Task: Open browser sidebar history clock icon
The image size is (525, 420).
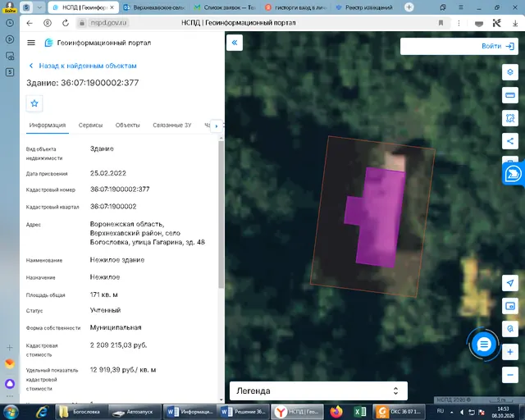Action: (10, 23)
